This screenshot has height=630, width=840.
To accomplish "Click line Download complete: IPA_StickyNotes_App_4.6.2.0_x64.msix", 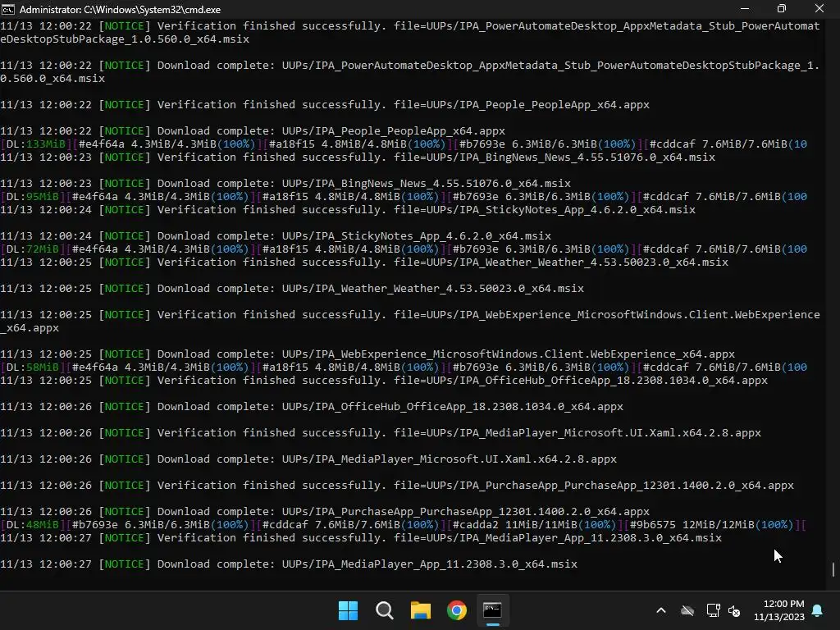I will pyautogui.click(x=276, y=235).
